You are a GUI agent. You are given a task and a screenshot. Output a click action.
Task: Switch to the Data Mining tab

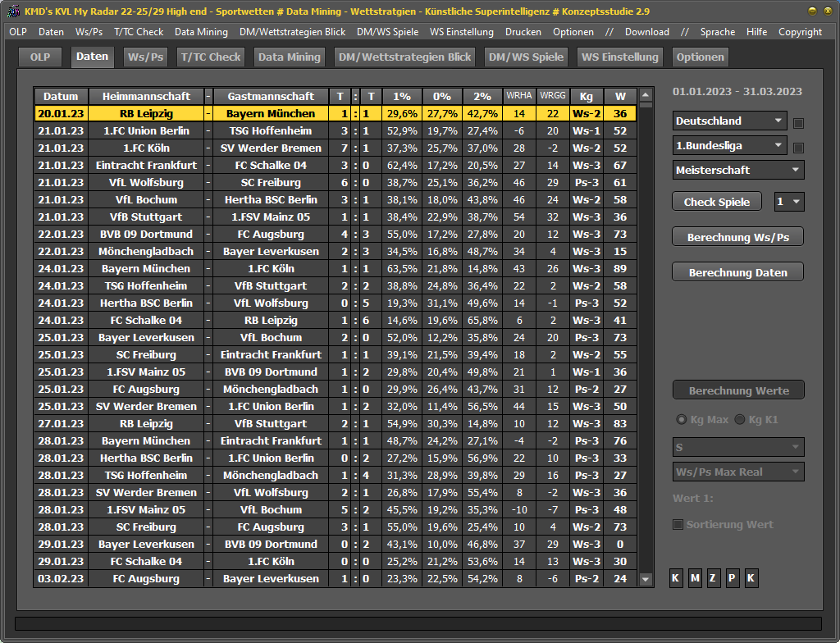(x=290, y=57)
